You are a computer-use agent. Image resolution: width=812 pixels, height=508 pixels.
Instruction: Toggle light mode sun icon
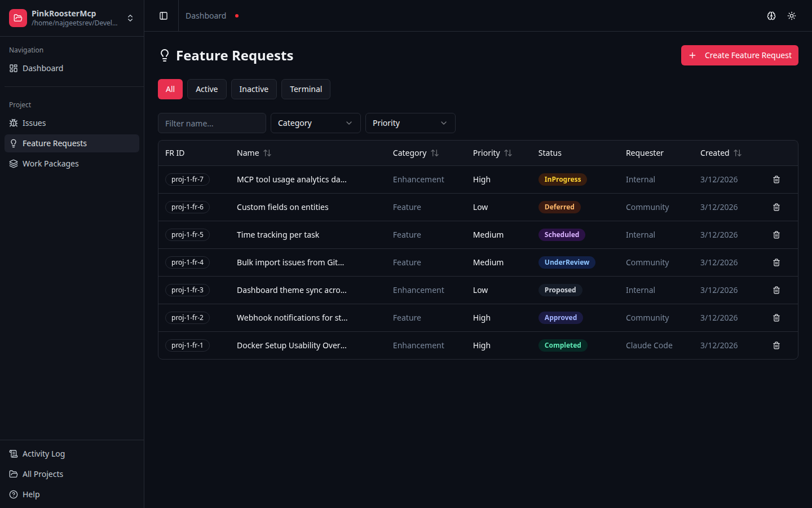click(792, 16)
